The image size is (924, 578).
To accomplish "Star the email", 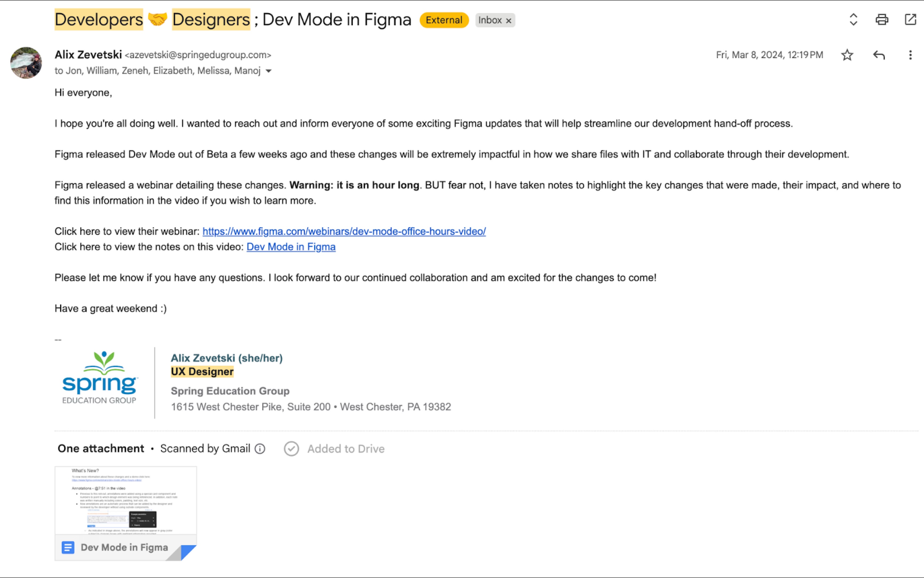I will pos(847,55).
